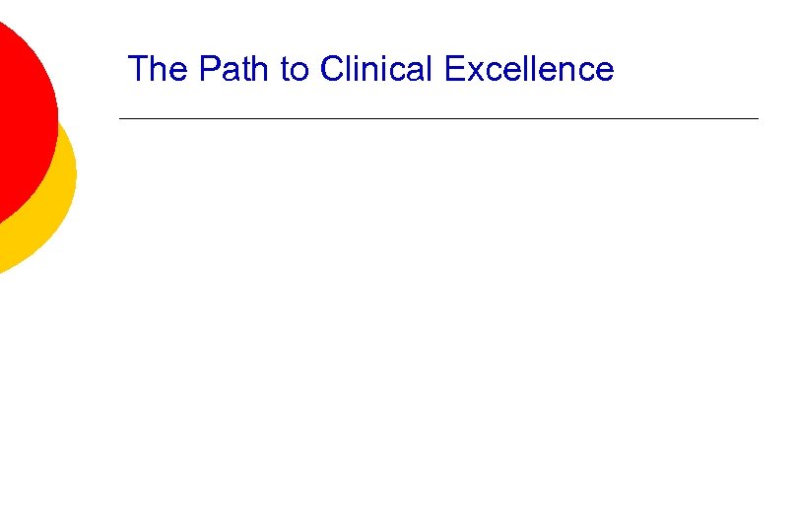The image size is (798, 532).
Task: Click the final "e" of "Excellence"
Action: click(x=605, y=71)
